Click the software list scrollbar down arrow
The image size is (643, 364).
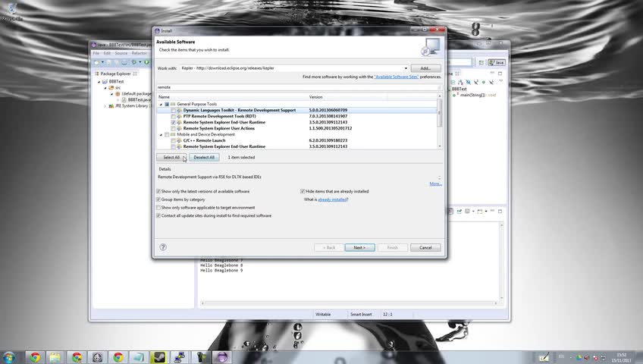tap(440, 146)
